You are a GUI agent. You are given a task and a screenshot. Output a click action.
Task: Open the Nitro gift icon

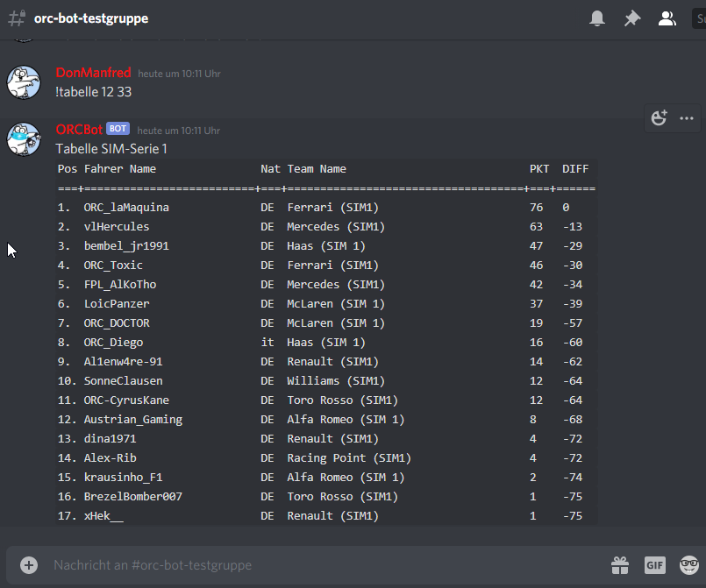coord(621,565)
